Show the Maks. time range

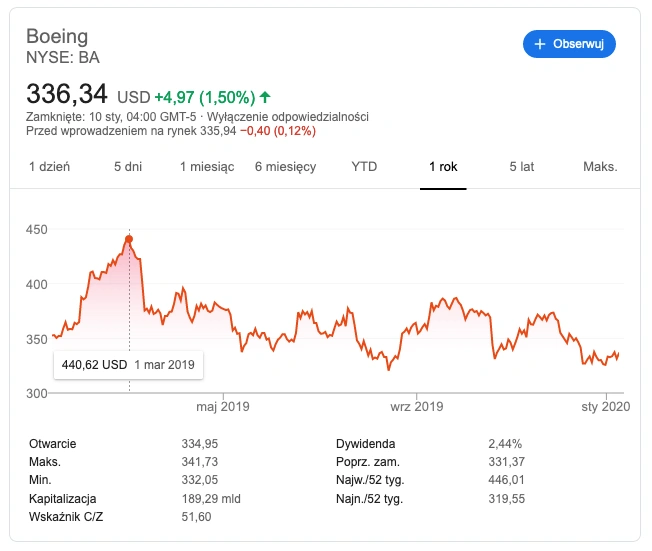(x=600, y=167)
